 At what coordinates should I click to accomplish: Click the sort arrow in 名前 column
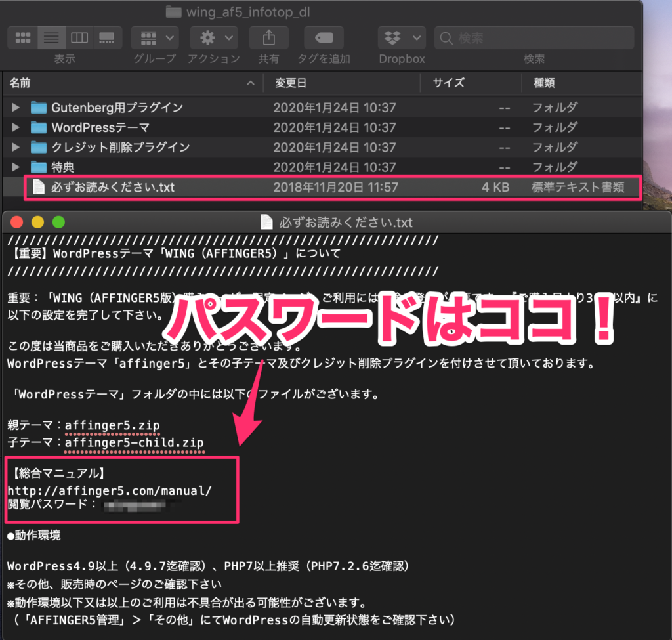click(251, 83)
